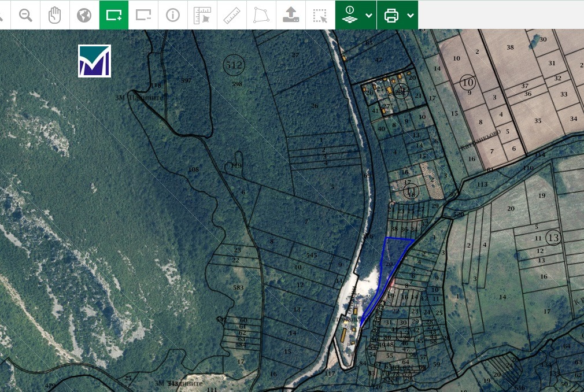Open the upload data tool
The image size is (584, 392).
291,15
